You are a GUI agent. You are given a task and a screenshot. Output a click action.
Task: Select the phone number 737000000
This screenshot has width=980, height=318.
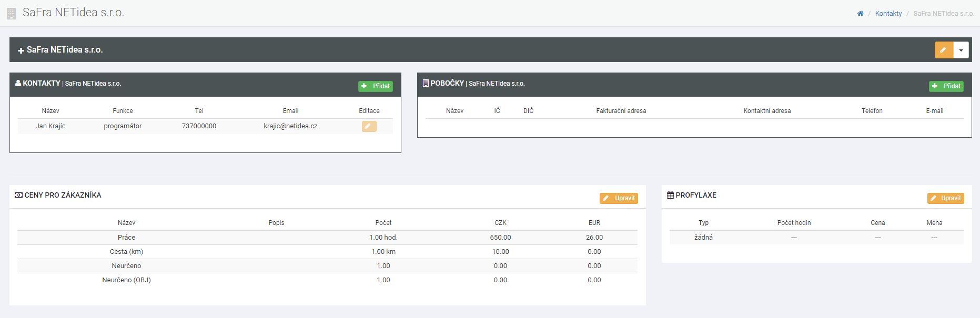tap(199, 126)
